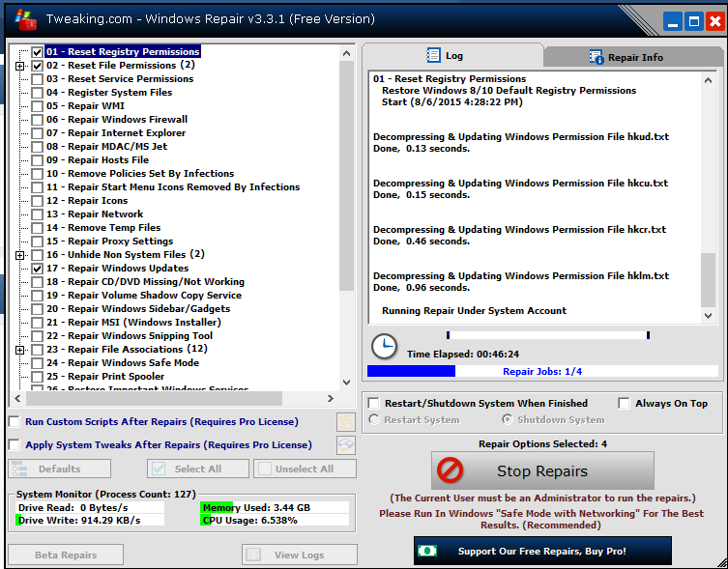Image resolution: width=728 pixels, height=569 pixels.
Task: Click the Stop Repairs button
Action: [x=542, y=470]
